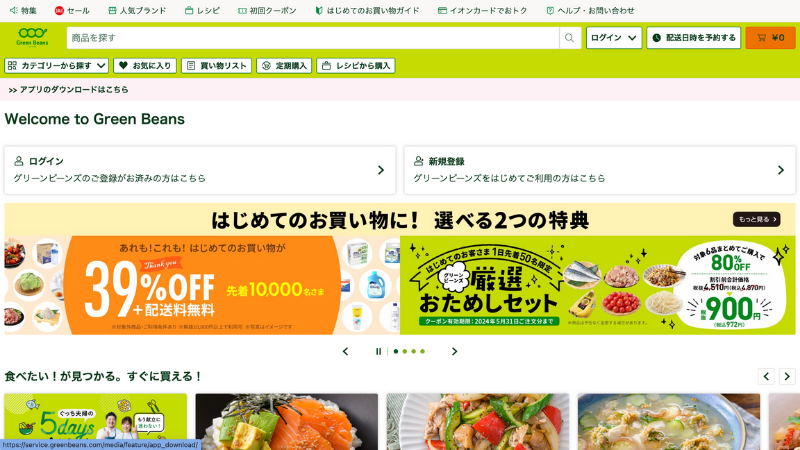Screen dimensions: 800x450
Task: Reserve a delivery time via 配送日時を予約する
Action: (694, 38)
